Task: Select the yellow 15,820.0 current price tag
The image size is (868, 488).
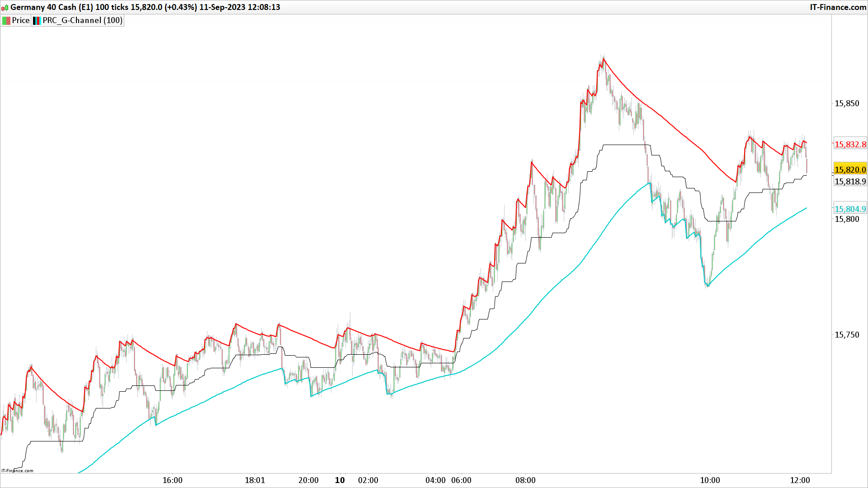Action: tap(850, 169)
